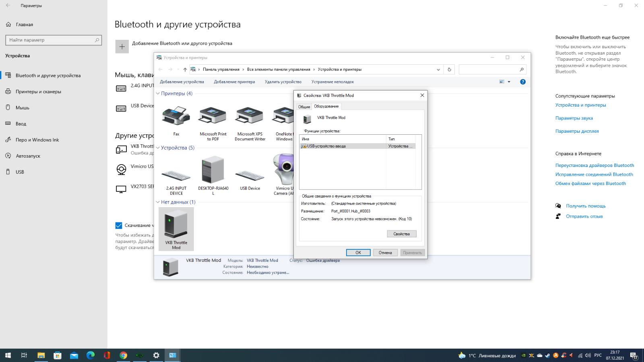This screenshot has height=362, width=644.
Task: Toggle the download over metered connections checkbox
Action: (119, 226)
